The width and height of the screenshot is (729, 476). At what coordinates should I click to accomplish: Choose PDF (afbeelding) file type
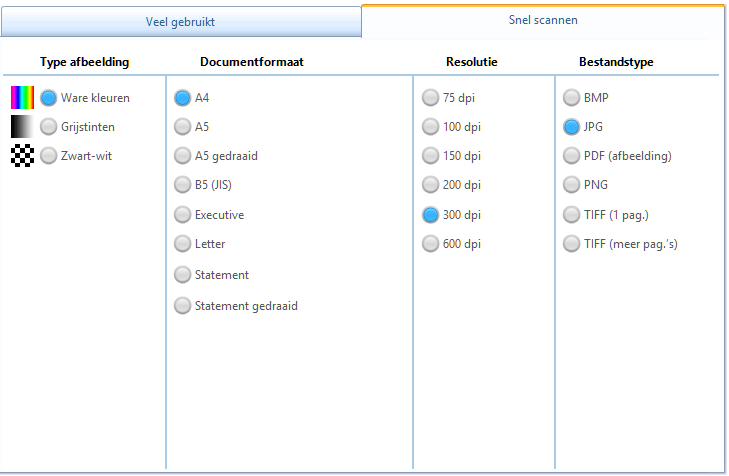[571, 156]
